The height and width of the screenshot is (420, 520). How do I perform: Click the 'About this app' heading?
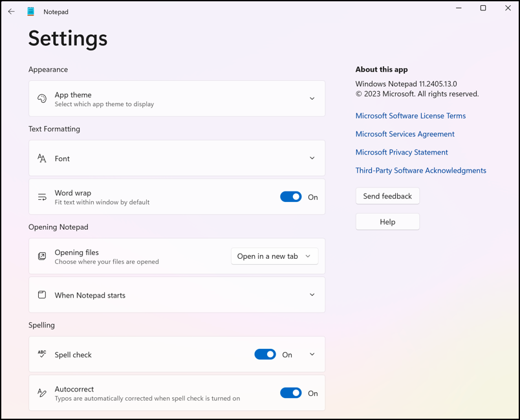click(382, 70)
